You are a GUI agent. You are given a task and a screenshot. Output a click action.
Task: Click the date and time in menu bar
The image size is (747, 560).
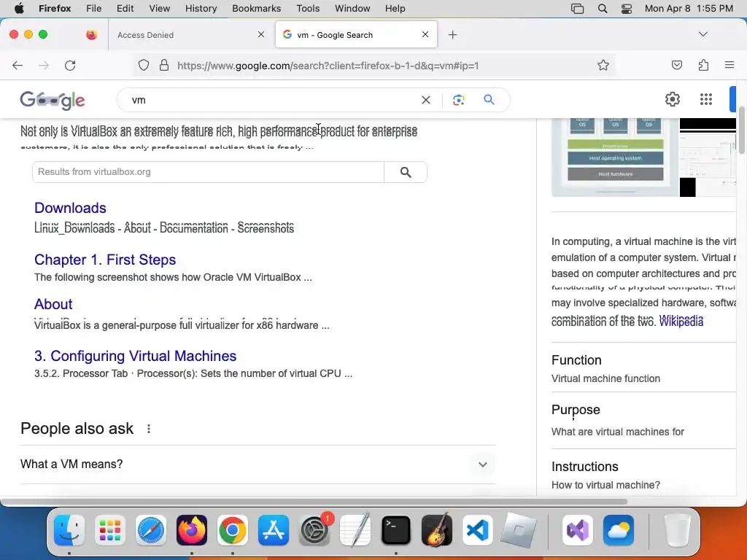(x=689, y=9)
